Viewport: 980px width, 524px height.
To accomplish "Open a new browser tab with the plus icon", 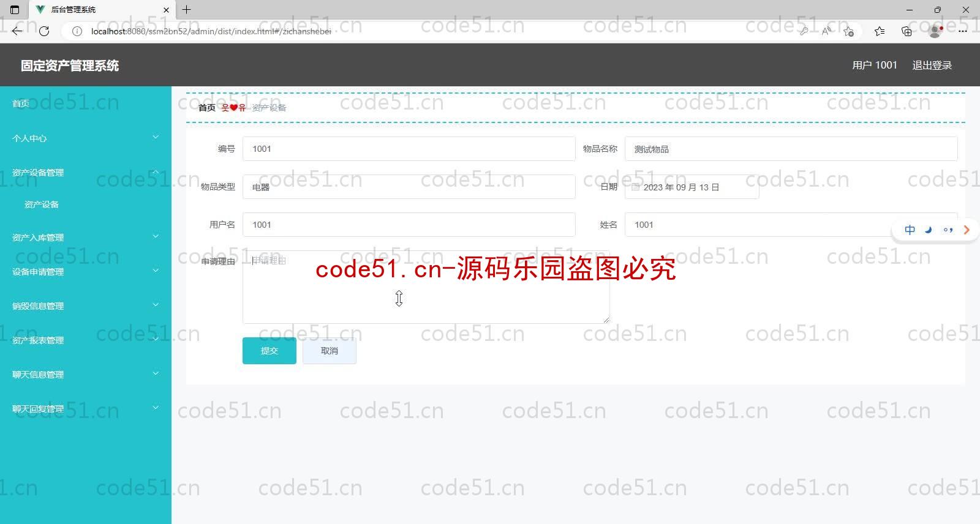I will 187,10.
